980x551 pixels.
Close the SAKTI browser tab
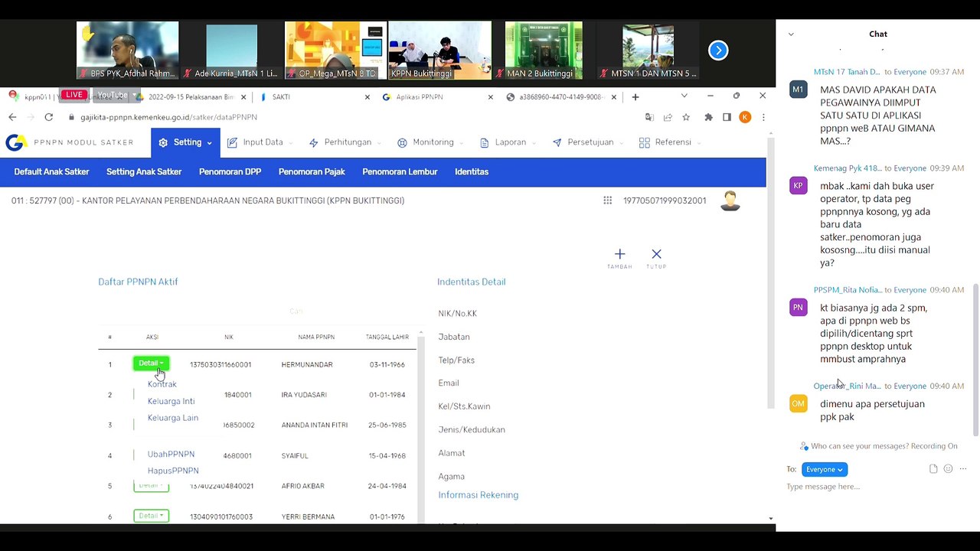coord(367,97)
